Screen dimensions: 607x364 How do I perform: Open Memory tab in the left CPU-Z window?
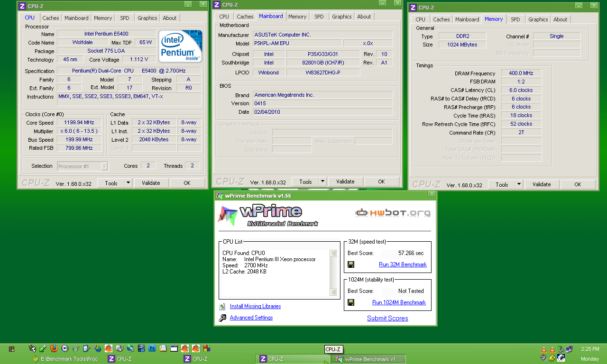103,18
